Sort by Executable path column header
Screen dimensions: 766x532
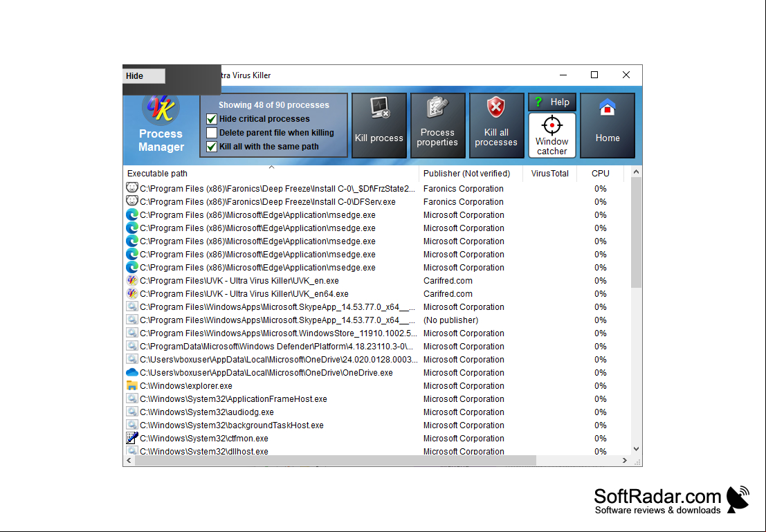271,174
